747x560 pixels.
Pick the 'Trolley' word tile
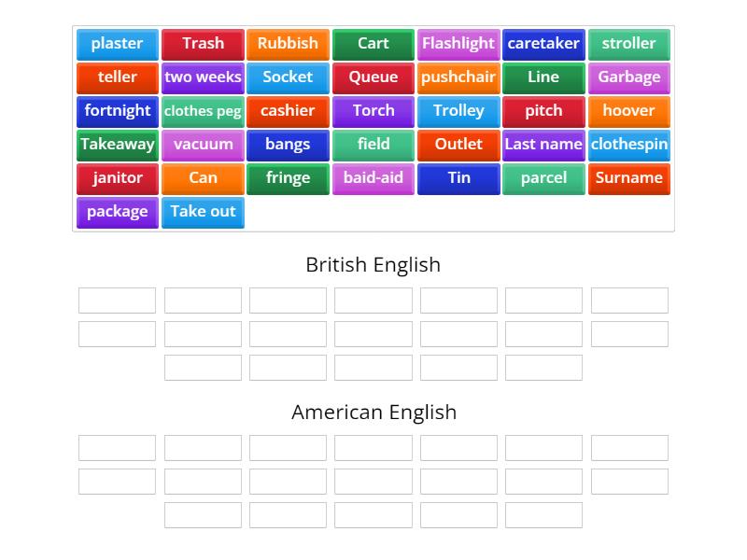click(x=458, y=111)
